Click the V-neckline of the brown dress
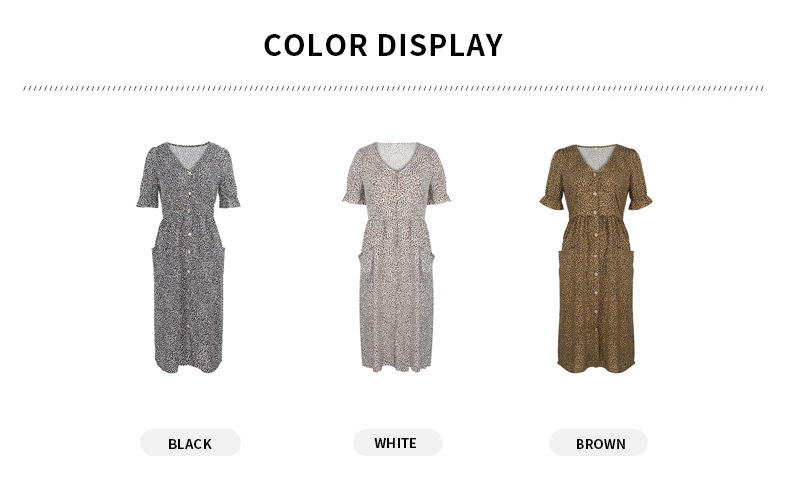 597,158
